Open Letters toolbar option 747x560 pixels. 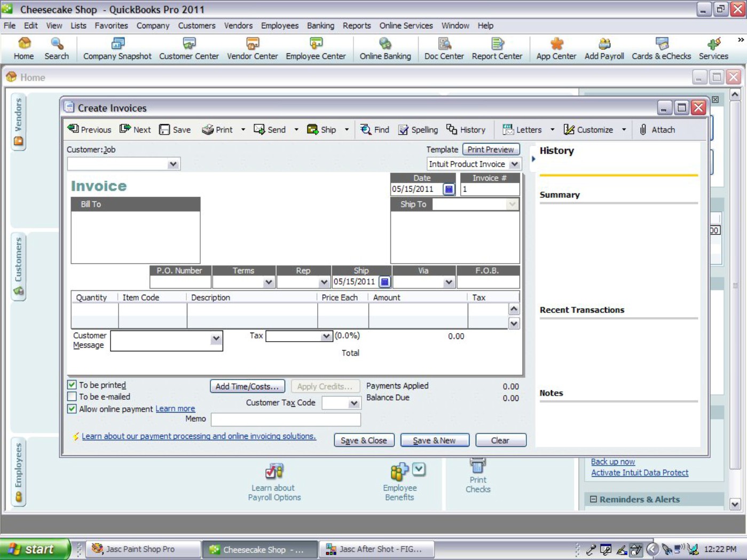click(x=522, y=130)
